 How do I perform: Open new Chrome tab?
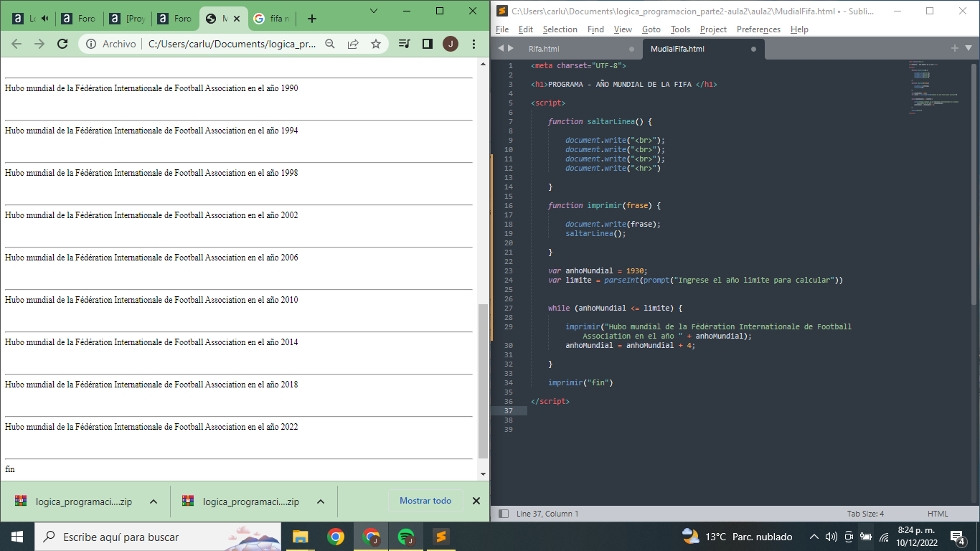[x=311, y=19]
